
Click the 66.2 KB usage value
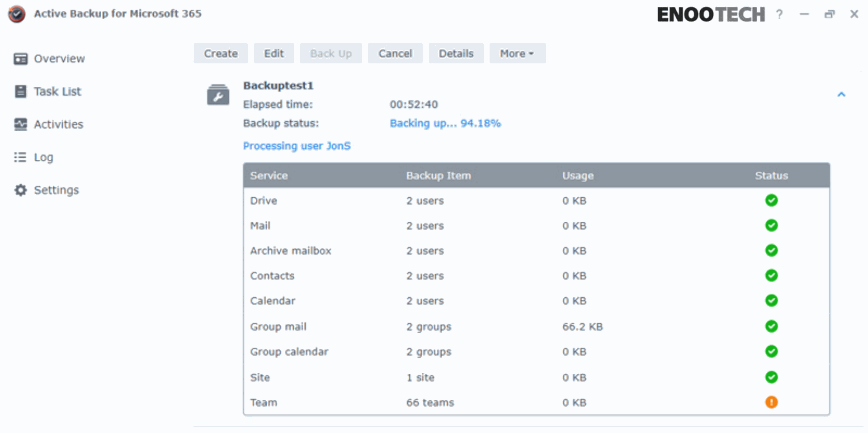click(x=582, y=326)
